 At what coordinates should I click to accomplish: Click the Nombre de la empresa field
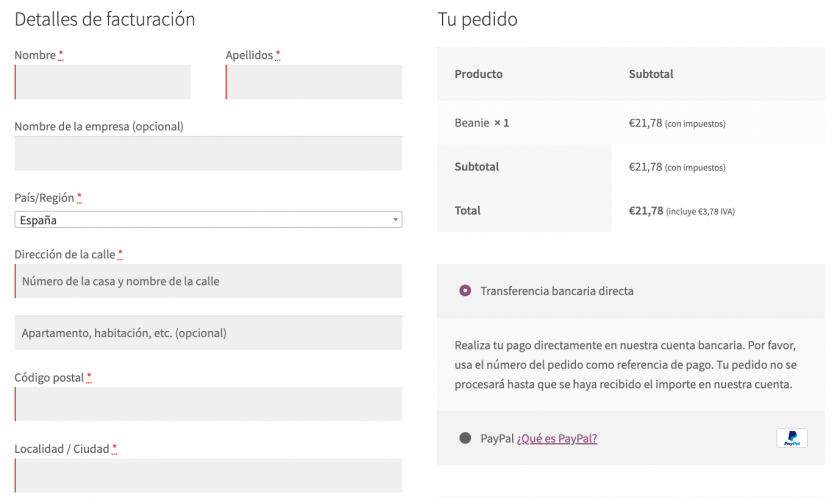tap(208, 154)
